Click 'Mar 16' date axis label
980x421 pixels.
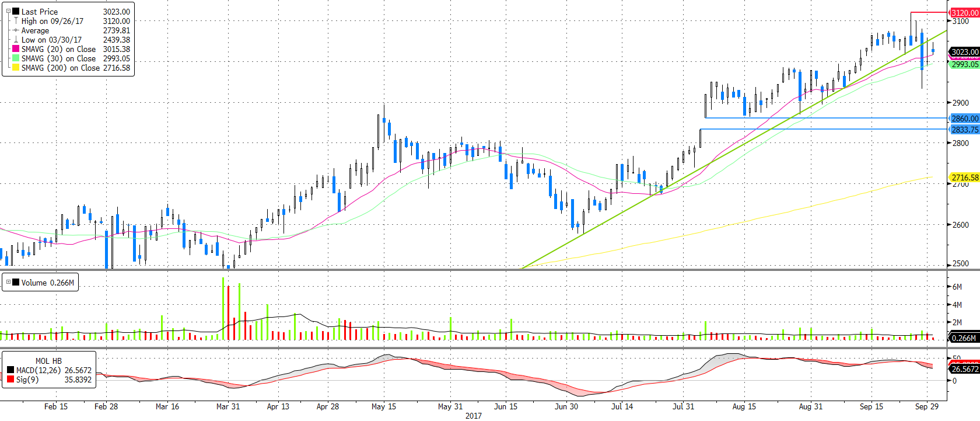point(167,406)
